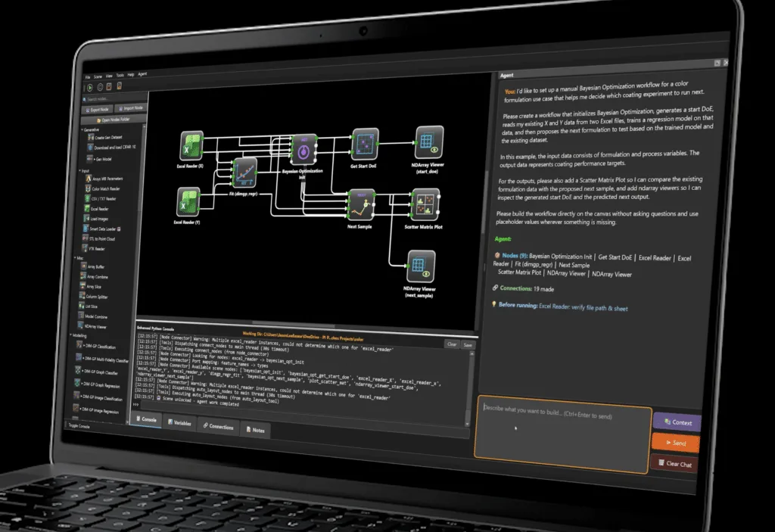Screen dimensions: 775x532
Task: Open the Scene menu
Action: pos(98,76)
